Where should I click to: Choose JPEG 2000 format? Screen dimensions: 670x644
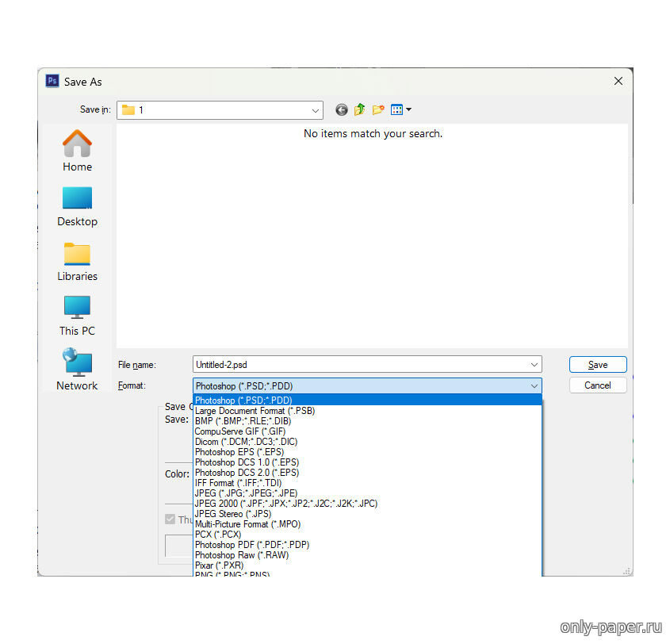point(367,503)
